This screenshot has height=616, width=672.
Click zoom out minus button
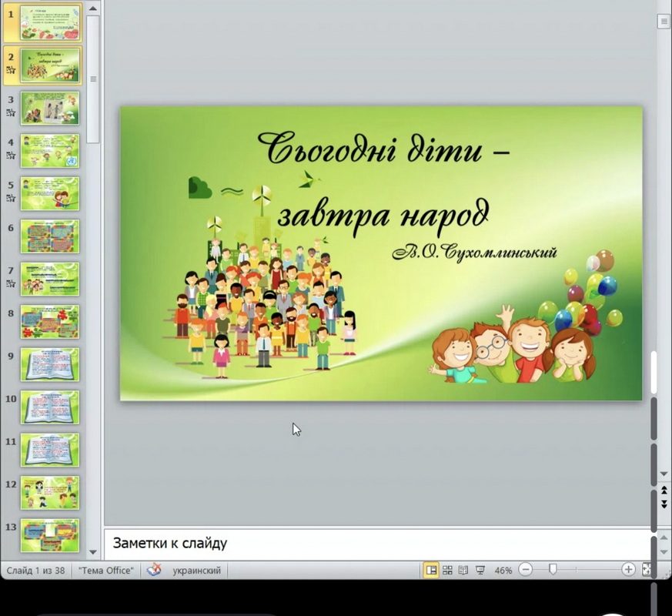pyautogui.click(x=526, y=571)
